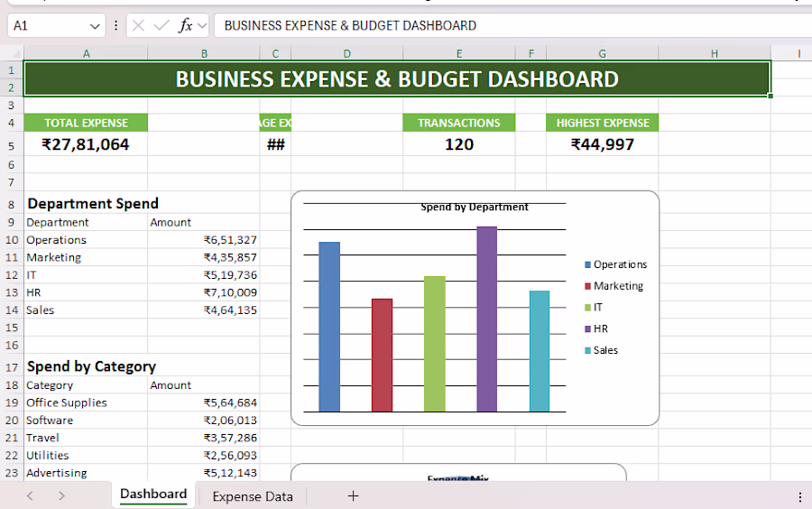Click the next sheet navigation arrow
The width and height of the screenshot is (812, 509).
click(61, 496)
